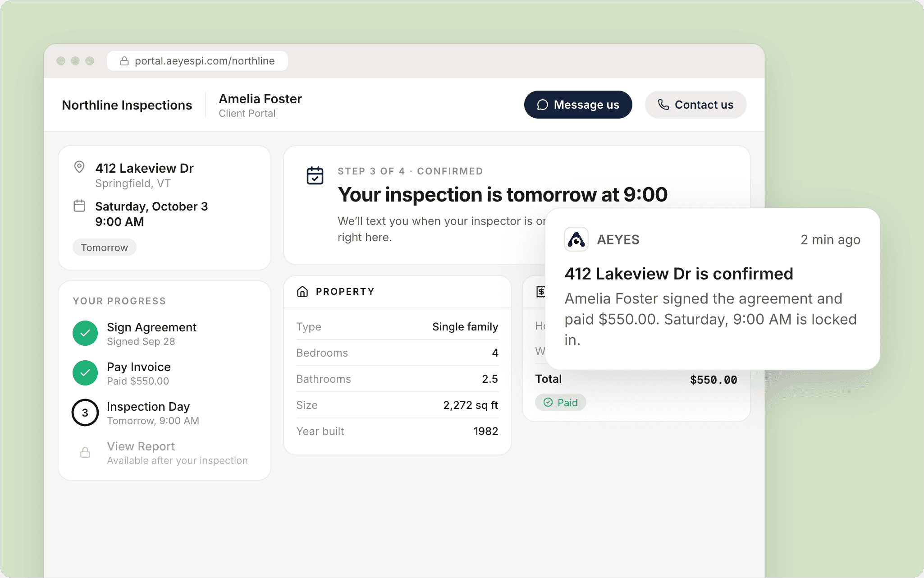
Task: Click the Springfield, VT city line
Action: (x=133, y=183)
